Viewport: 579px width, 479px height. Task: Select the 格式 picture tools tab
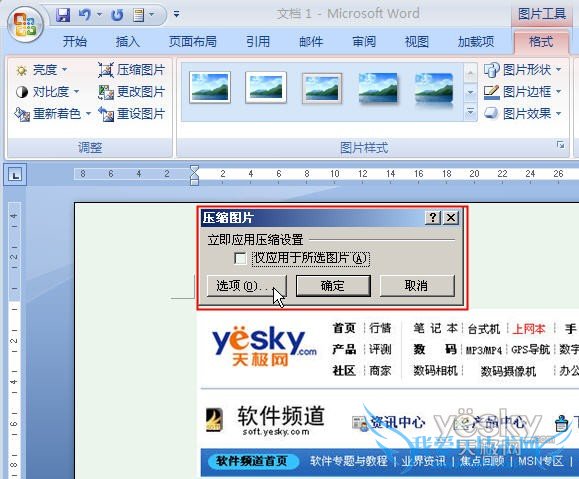pyautogui.click(x=541, y=41)
